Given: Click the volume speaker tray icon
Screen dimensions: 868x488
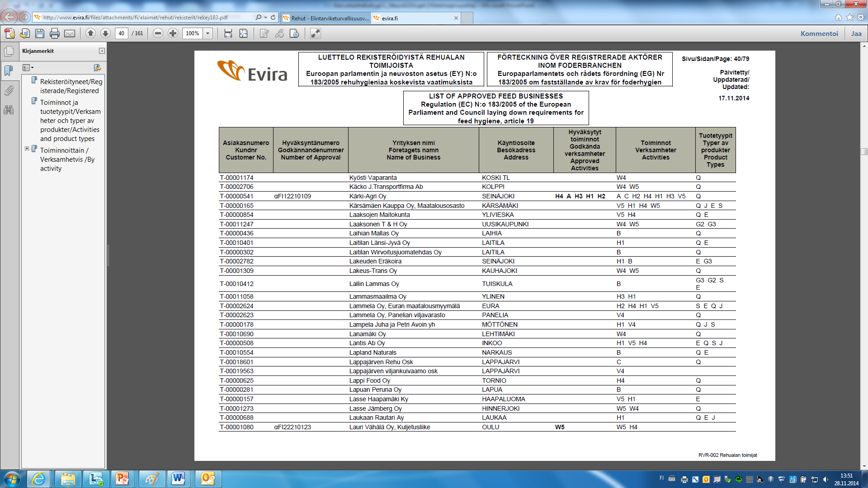Looking at the screenshot, I should click(826, 479).
